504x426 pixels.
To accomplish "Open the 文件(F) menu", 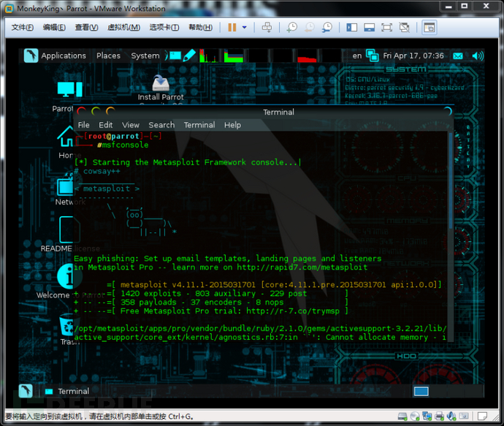I will pos(22,27).
